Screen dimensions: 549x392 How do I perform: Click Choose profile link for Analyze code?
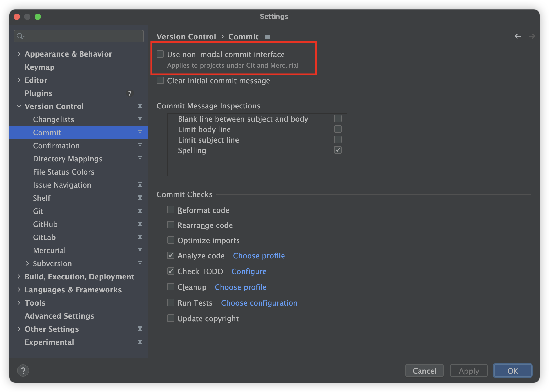coord(259,256)
